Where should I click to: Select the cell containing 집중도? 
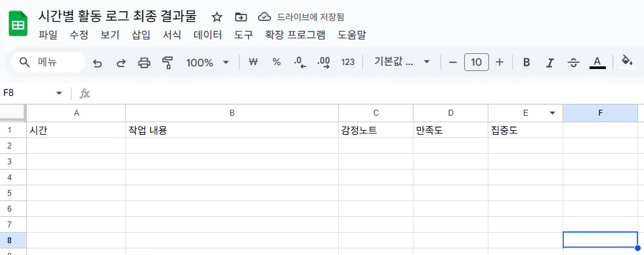[x=525, y=130]
